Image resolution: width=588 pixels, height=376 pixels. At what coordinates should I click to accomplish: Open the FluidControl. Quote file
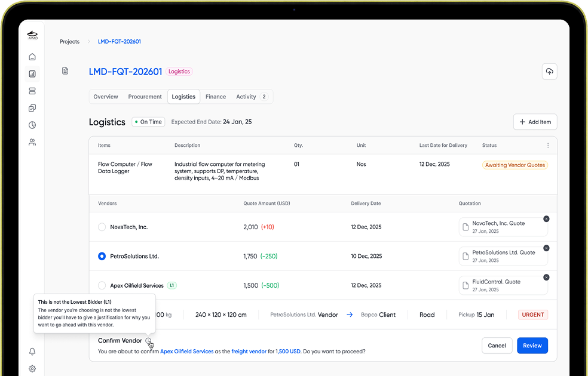(x=503, y=285)
